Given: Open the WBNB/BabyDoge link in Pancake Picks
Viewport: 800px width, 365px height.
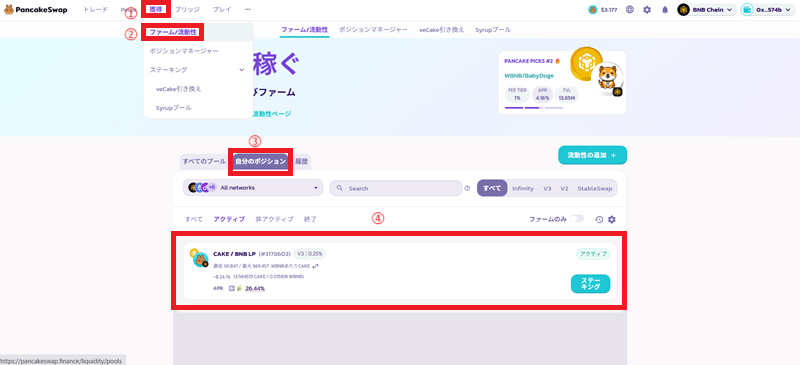Looking at the screenshot, I should [x=529, y=76].
